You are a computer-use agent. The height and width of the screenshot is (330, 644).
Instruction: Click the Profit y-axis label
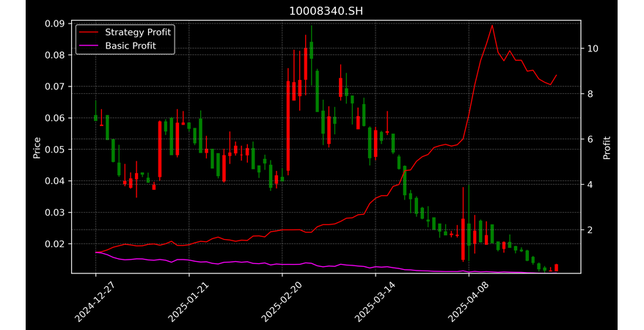click(607, 147)
